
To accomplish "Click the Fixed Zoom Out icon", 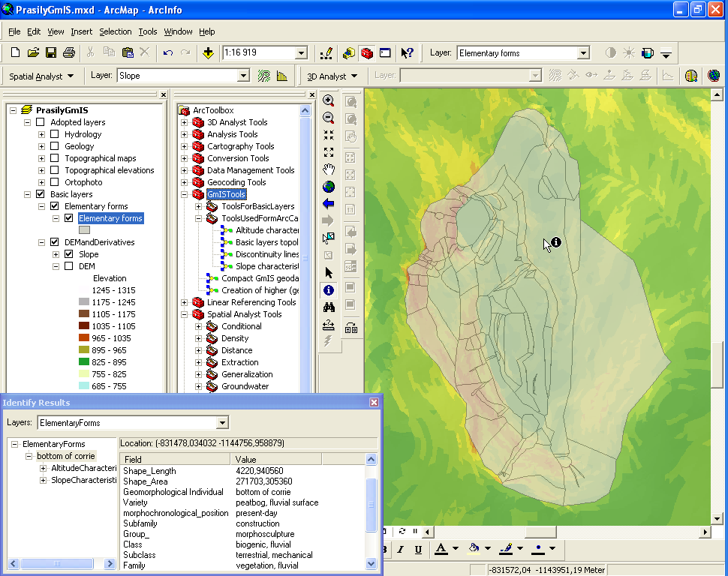I will point(328,152).
